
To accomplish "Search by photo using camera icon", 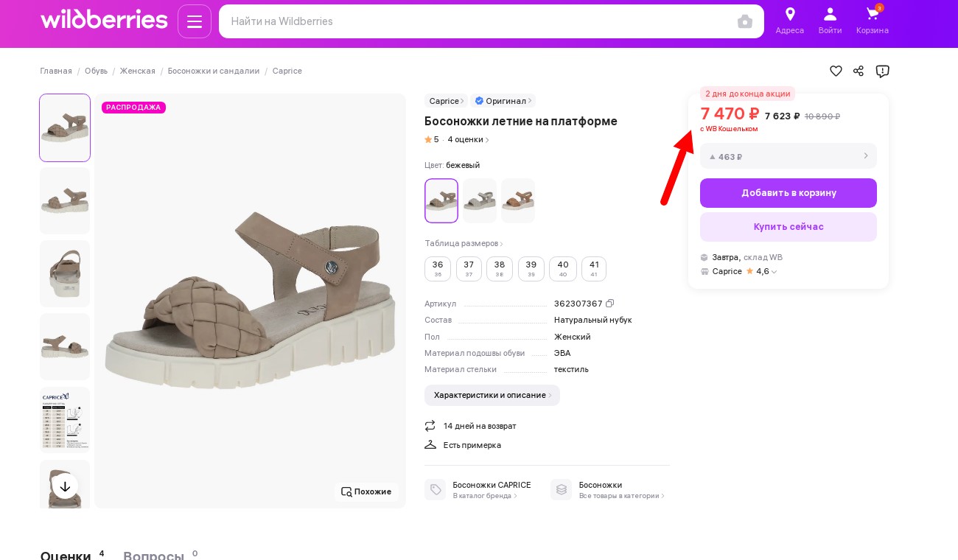I will pos(745,21).
